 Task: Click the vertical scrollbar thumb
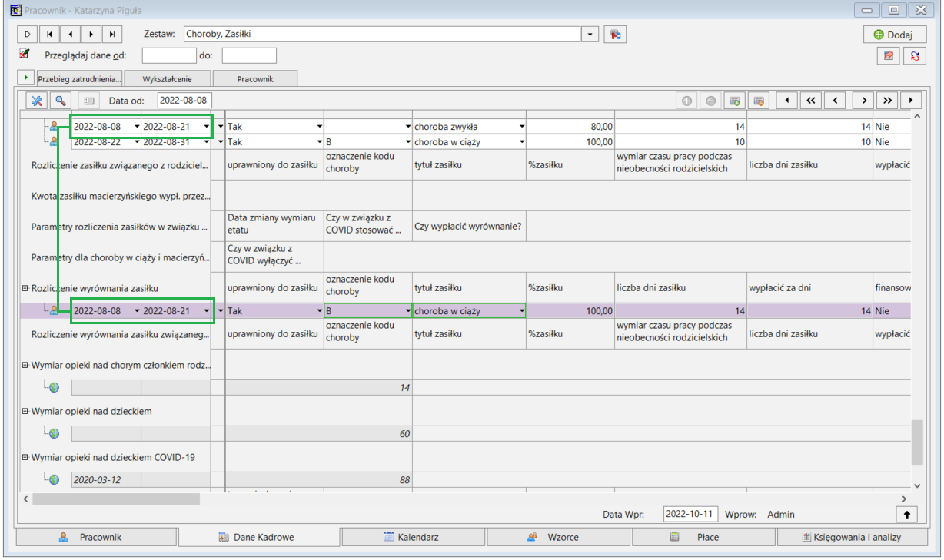pos(916,442)
